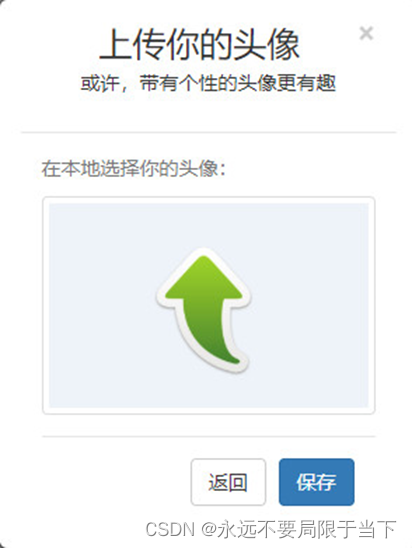Click the white 返回 cancel button
Screen dimensions: 412x548
(x=229, y=482)
